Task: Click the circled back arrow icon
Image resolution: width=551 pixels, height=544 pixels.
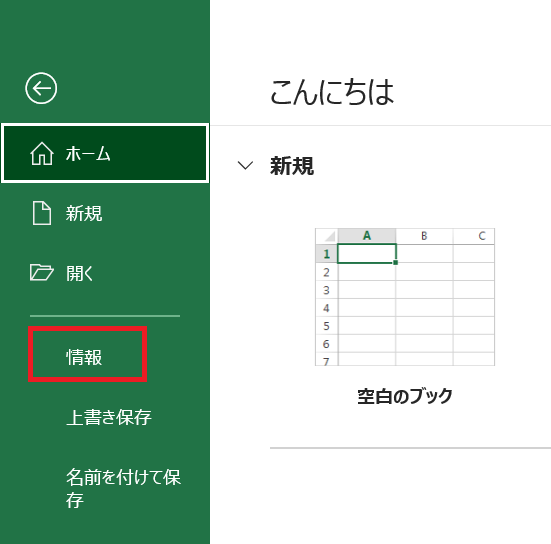Action: (x=41, y=88)
